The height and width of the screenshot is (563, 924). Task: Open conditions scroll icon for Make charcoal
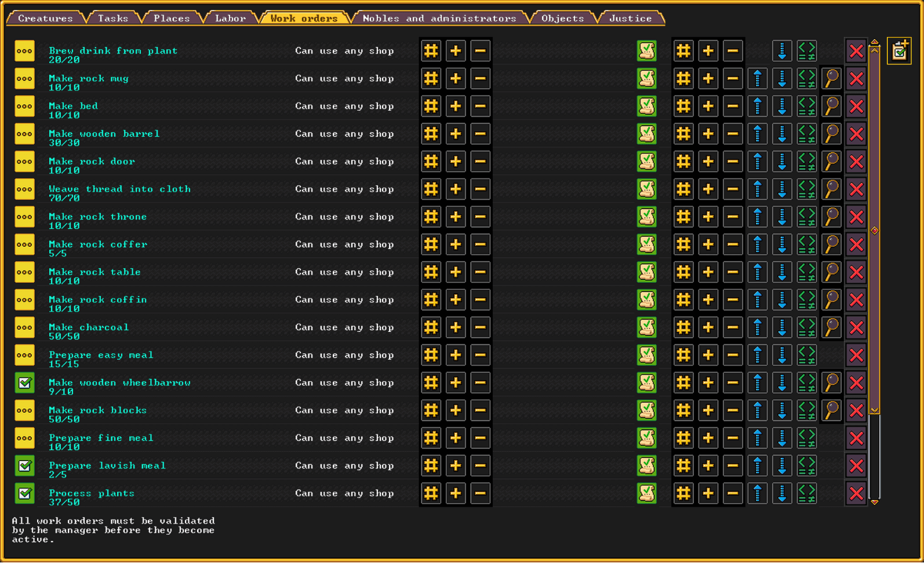647,327
